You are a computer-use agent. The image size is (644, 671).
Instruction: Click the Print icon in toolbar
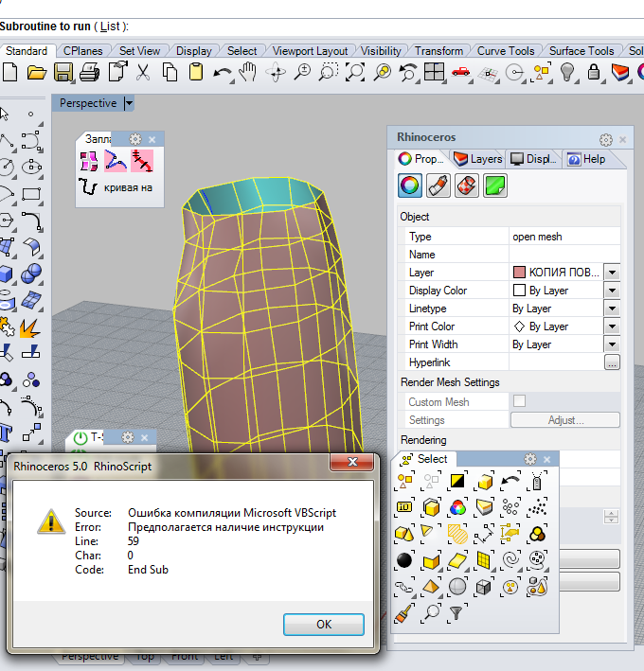coord(90,72)
